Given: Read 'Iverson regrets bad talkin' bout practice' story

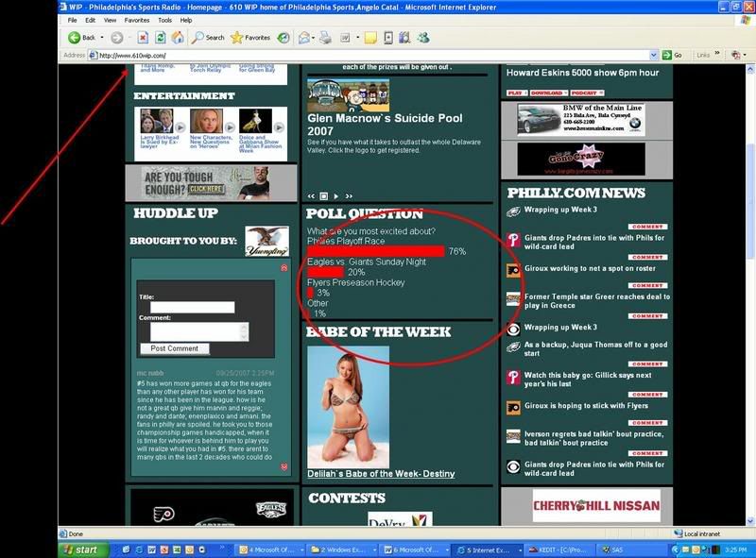Looking at the screenshot, I should (x=594, y=438).
